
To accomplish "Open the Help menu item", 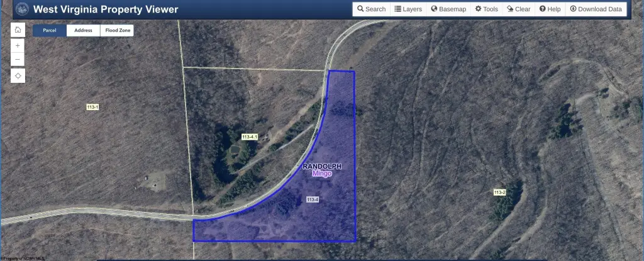I will 550,9.
